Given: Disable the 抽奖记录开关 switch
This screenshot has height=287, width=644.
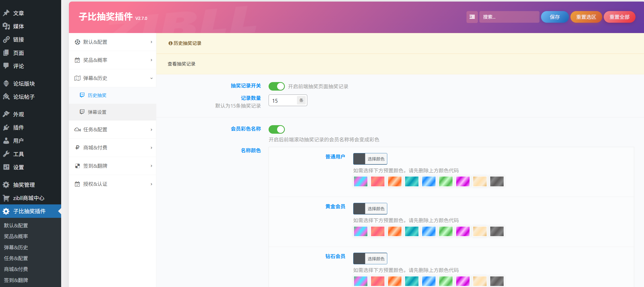Looking at the screenshot, I should [277, 86].
